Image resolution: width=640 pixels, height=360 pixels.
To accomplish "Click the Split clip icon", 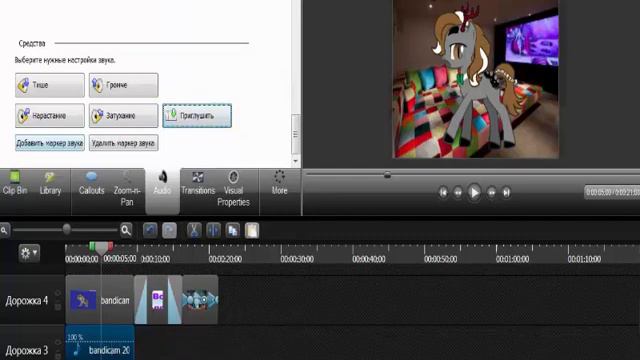I will click(213, 230).
